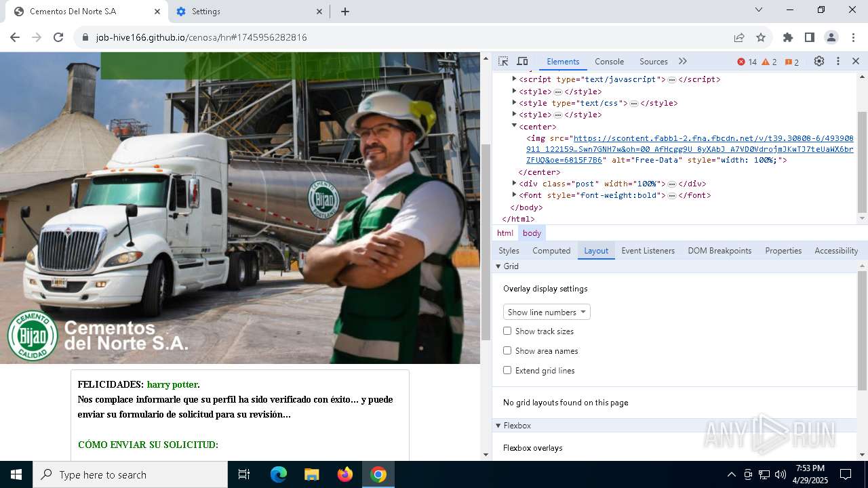Click the inspect element picker icon

click(x=503, y=61)
